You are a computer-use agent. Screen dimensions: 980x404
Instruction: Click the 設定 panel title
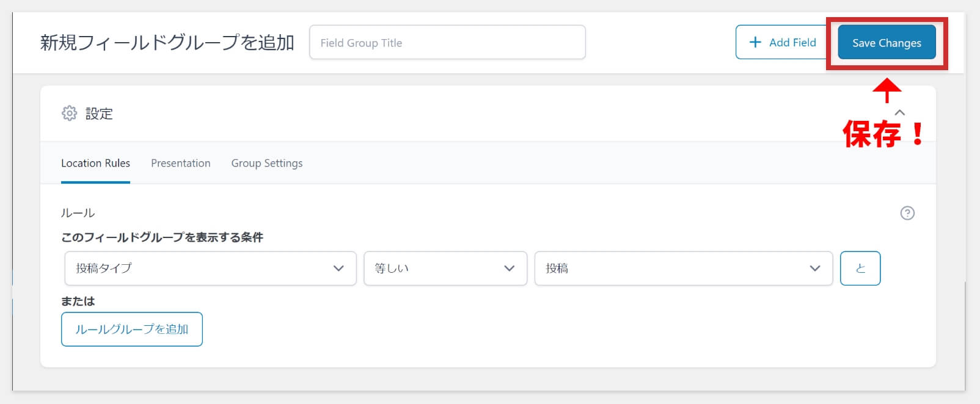pyautogui.click(x=99, y=114)
